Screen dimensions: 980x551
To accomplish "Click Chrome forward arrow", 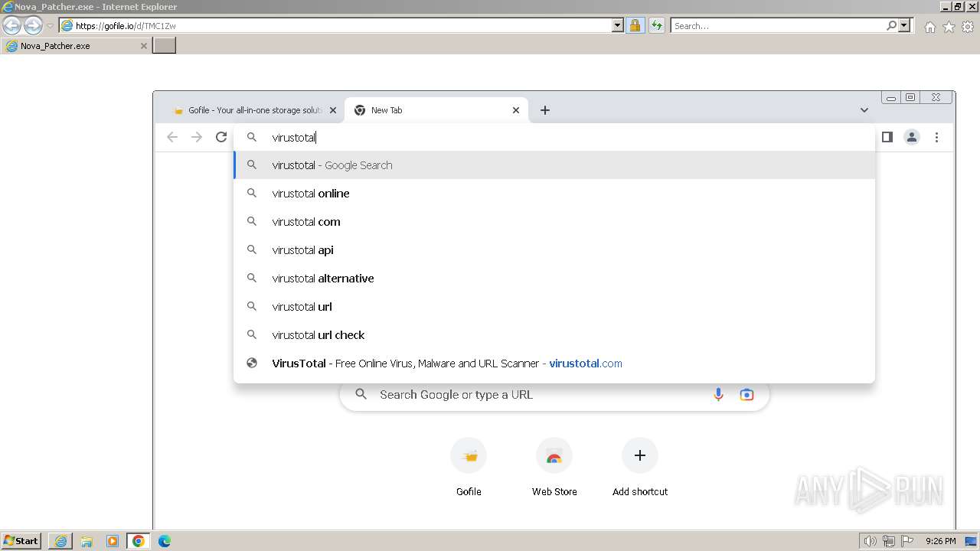I will point(197,137).
